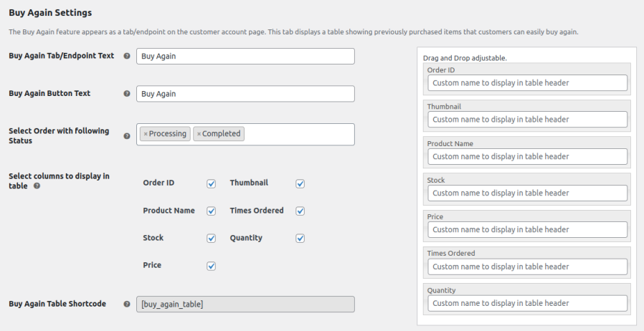Uncheck the Stock column checkbox

point(211,238)
